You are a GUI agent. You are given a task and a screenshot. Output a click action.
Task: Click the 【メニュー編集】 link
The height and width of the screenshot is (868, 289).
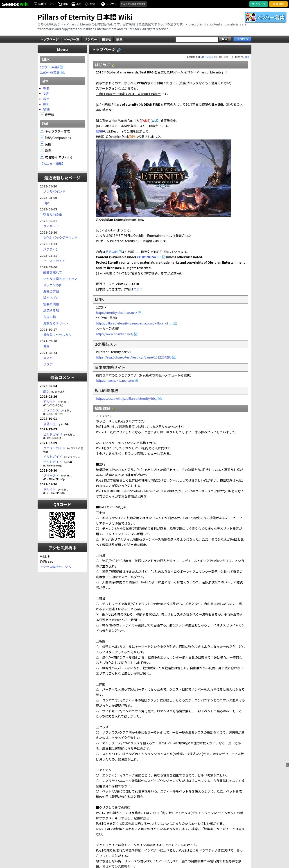point(52,164)
